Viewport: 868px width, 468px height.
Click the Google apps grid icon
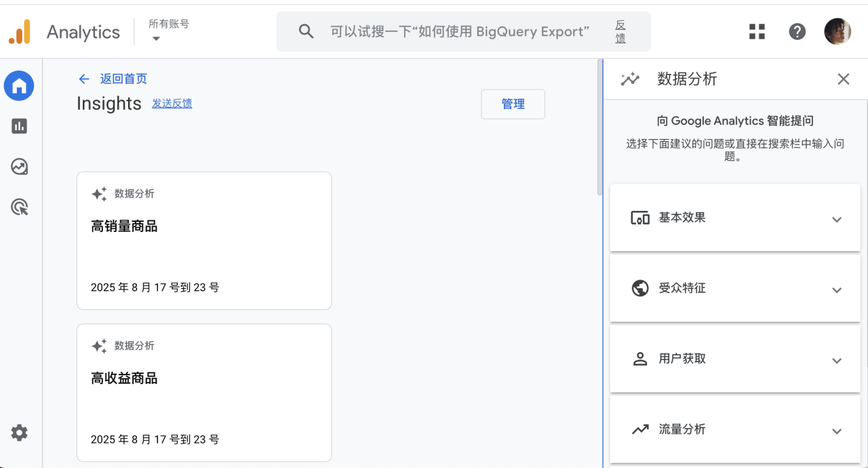point(757,31)
